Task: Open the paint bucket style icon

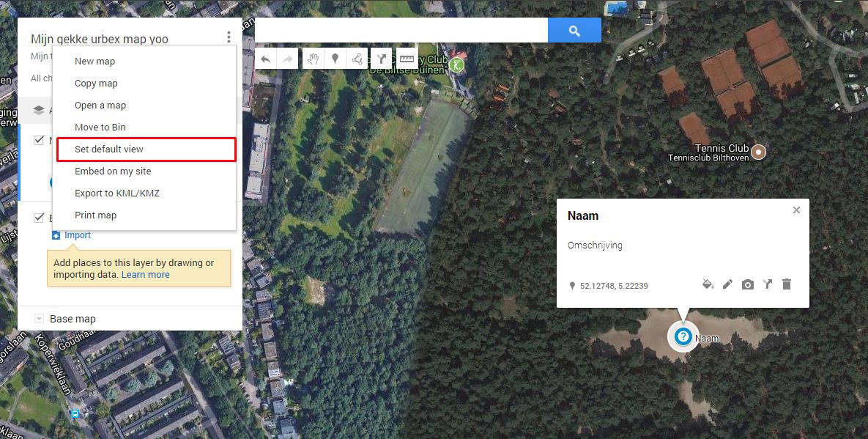Action: click(x=708, y=284)
